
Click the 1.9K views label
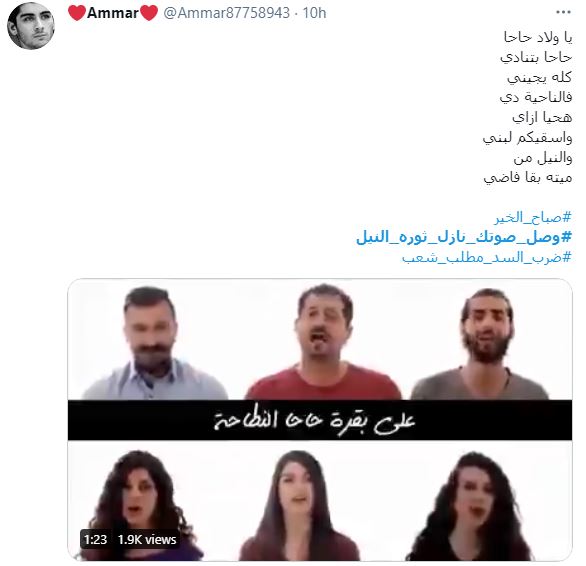(147, 539)
